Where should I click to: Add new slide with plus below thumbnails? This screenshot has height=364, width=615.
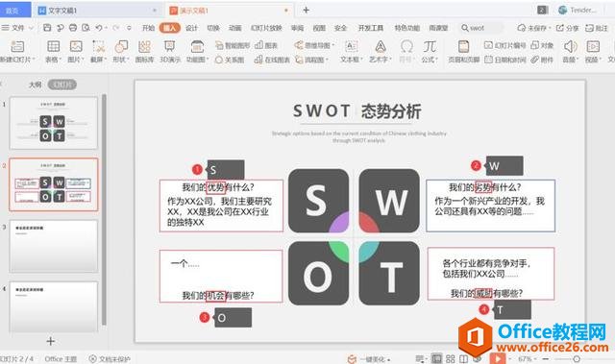point(50,341)
